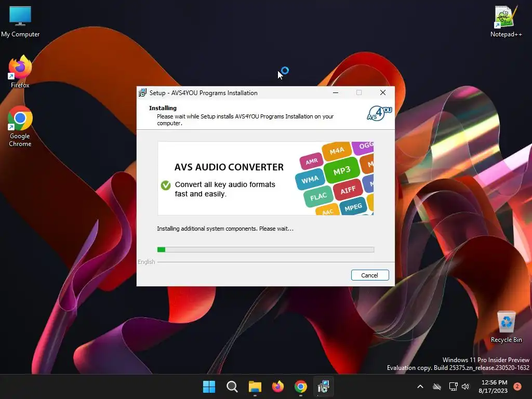Click the AMR format badge
The height and width of the screenshot is (399, 532).
pos(312,162)
